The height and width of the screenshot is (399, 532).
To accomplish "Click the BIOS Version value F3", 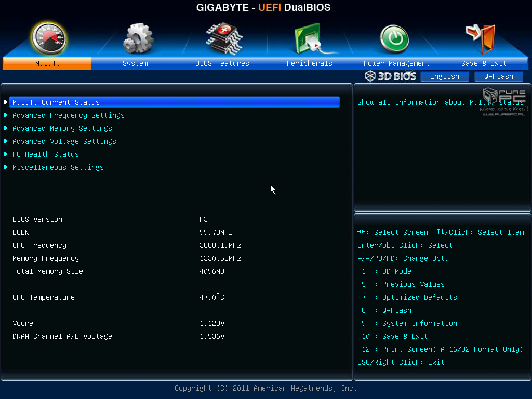I will (204, 219).
